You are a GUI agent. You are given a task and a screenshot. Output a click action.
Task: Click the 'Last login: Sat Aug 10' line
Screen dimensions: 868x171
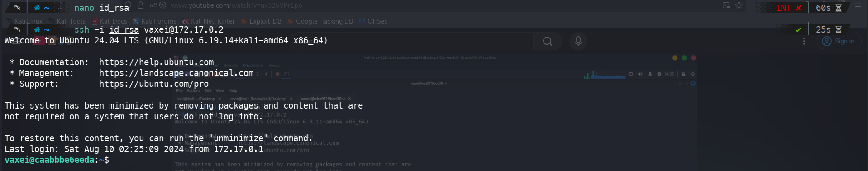tap(134, 149)
